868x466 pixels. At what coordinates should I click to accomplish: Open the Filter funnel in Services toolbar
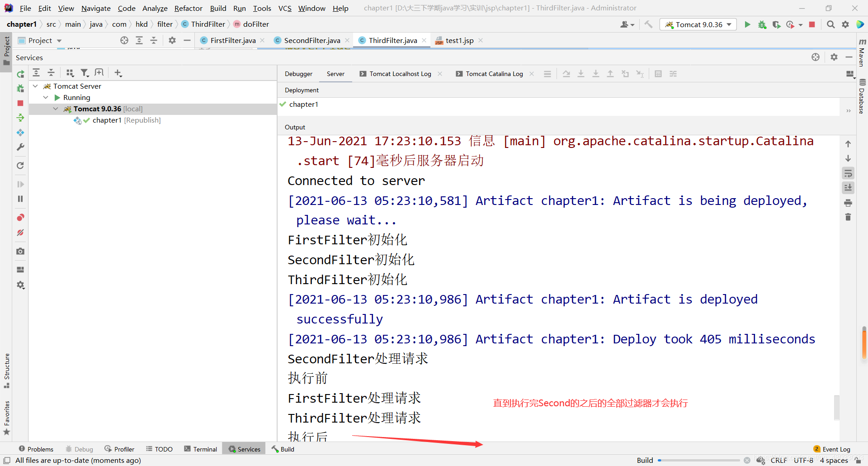tap(85, 72)
